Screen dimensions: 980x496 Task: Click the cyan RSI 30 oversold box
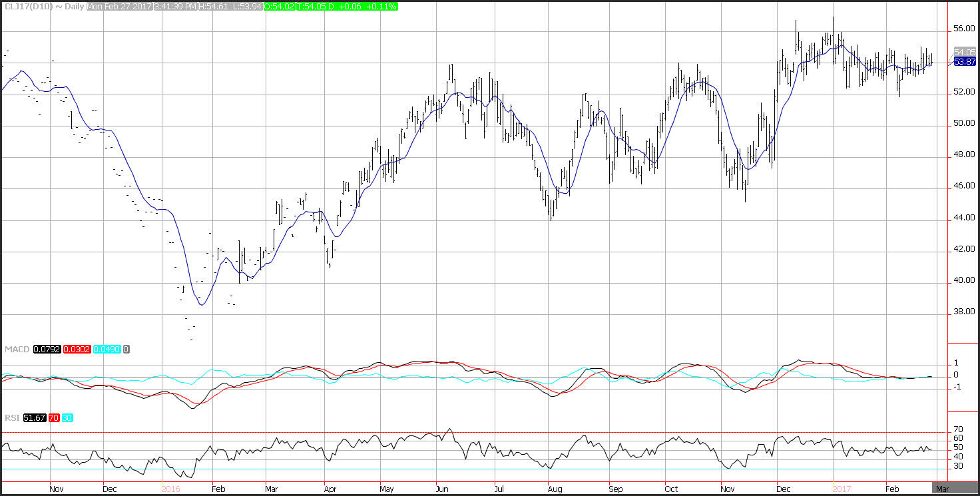[68, 417]
